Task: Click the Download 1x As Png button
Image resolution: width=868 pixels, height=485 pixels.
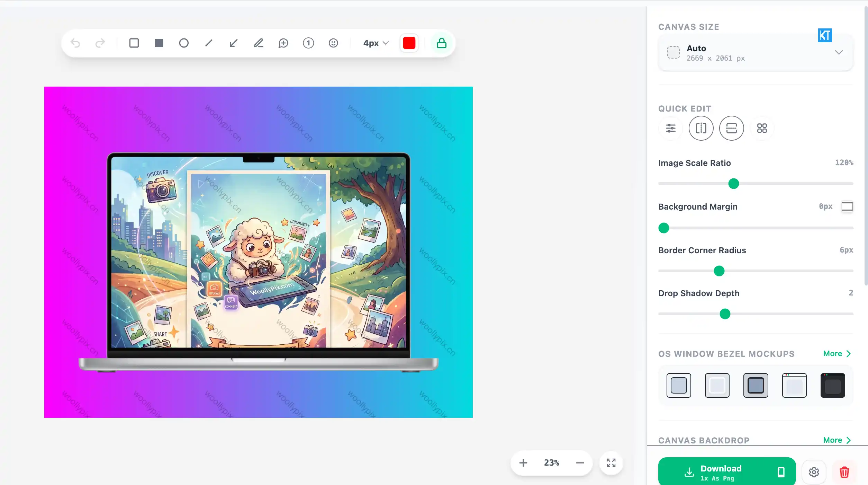Action: (x=727, y=472)
